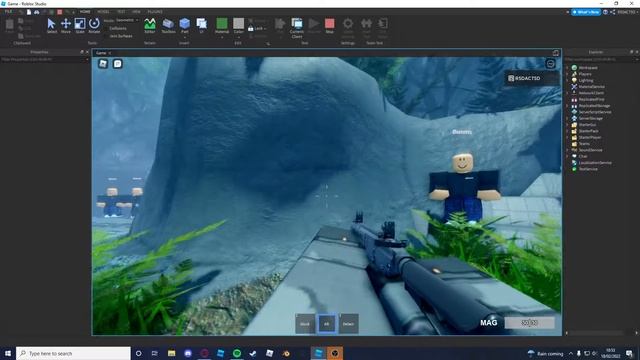The image size is (640, 360).
Task: Select SoundService in the Explorer
Action: (590, 150)
